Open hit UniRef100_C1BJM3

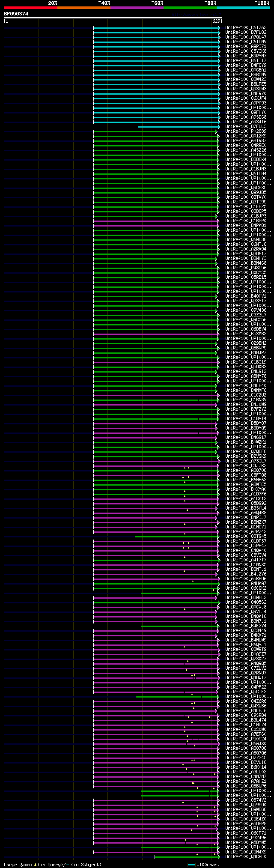(x=246, y=169)
